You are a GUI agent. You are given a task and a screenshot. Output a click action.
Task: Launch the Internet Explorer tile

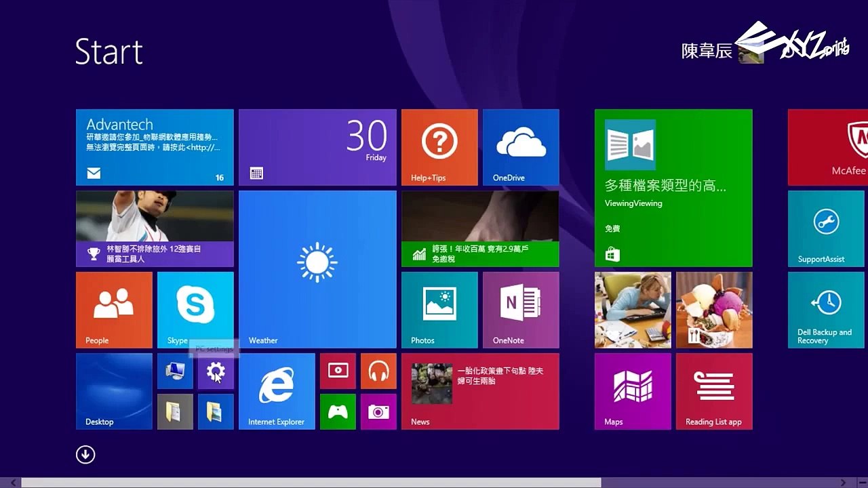277,391
